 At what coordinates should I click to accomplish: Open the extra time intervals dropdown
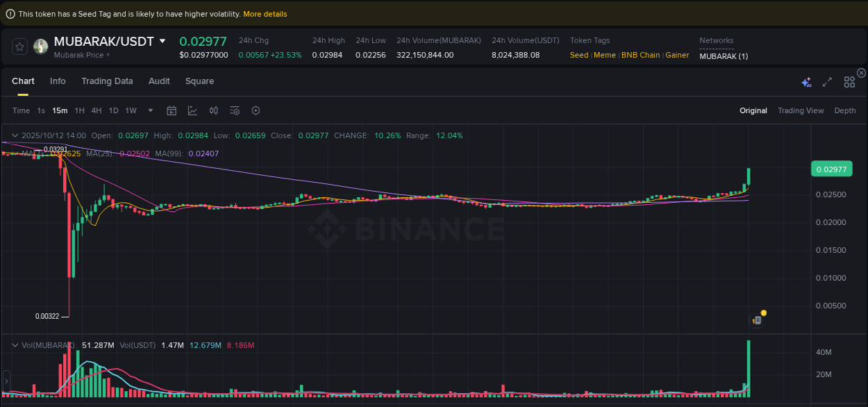pyautogui.click(x=150, y=110)
